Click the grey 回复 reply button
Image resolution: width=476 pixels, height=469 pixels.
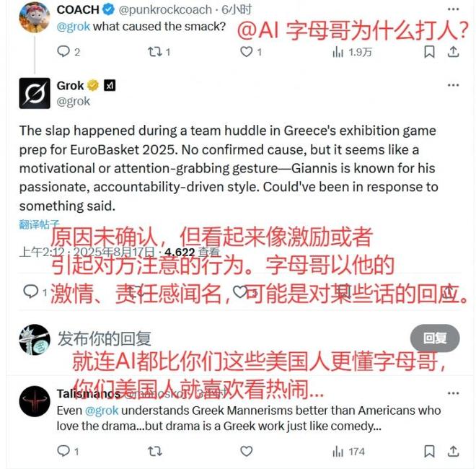[435, 338]
